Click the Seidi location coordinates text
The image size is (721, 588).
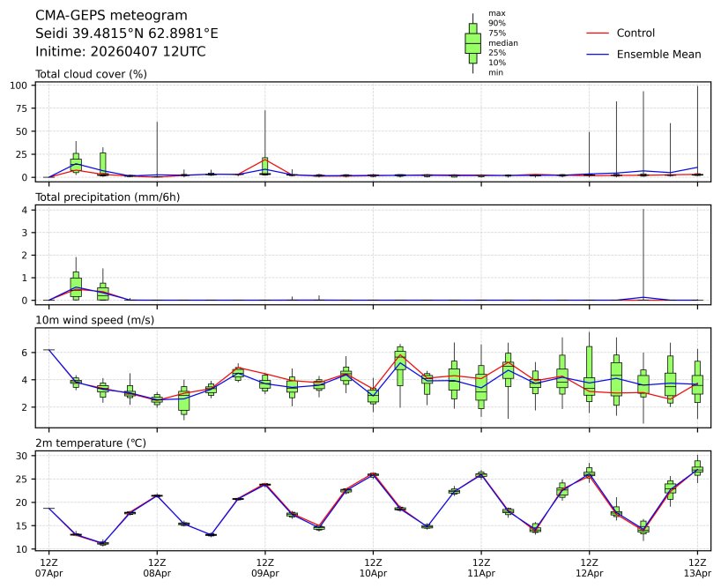(126, 33)
